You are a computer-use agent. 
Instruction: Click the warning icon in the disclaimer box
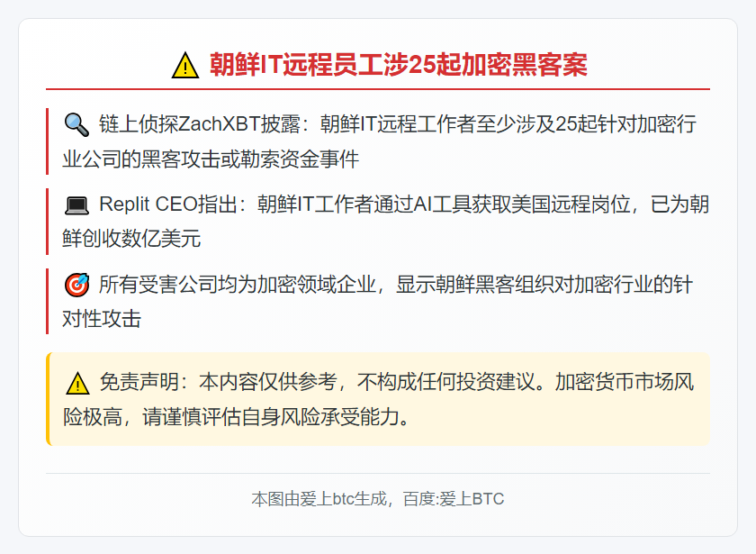pyautogui.click(x=77, y=383)
